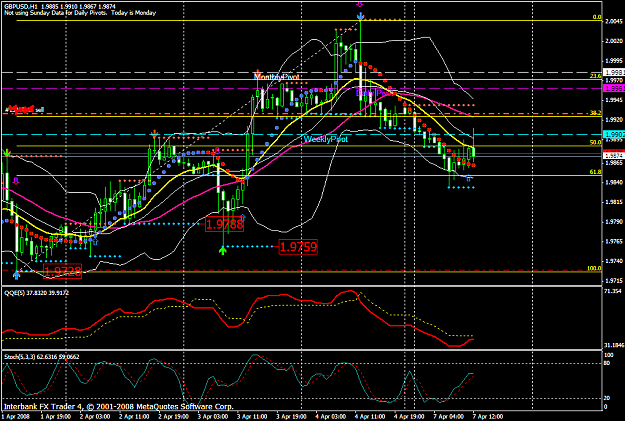Click the red 1.9759 price label

point(298,247)
